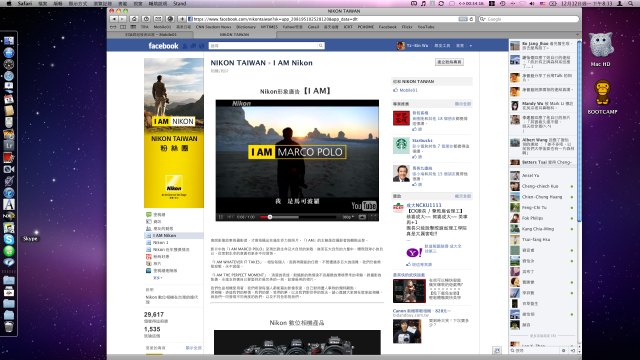The image size is (640, 360).
Task: Click Nikon profile picture banner
Action: tap(174, 133)
